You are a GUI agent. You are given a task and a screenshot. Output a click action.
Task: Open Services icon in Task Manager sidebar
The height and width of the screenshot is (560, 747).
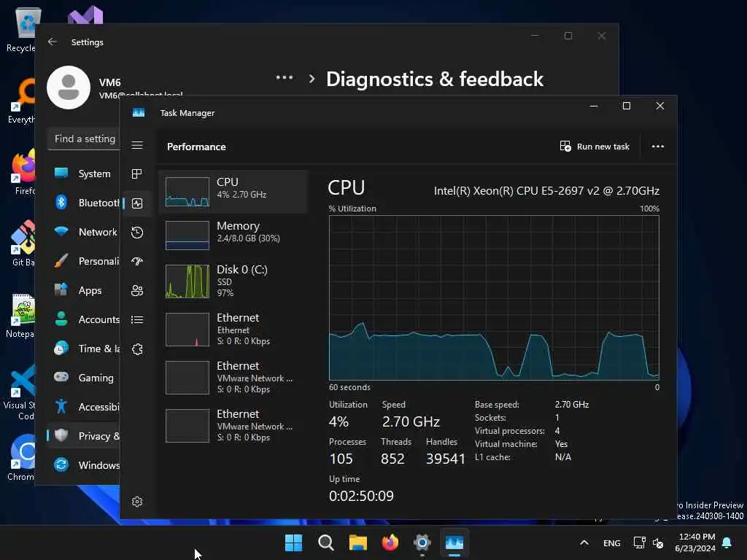[x=137, y=349]
